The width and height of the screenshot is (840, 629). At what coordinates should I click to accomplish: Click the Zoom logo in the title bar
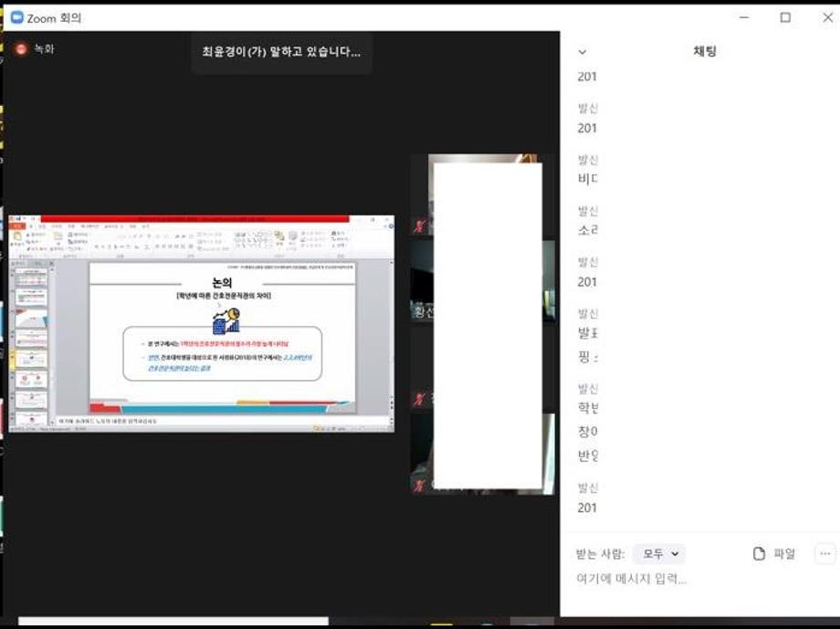tap(16, 17)
